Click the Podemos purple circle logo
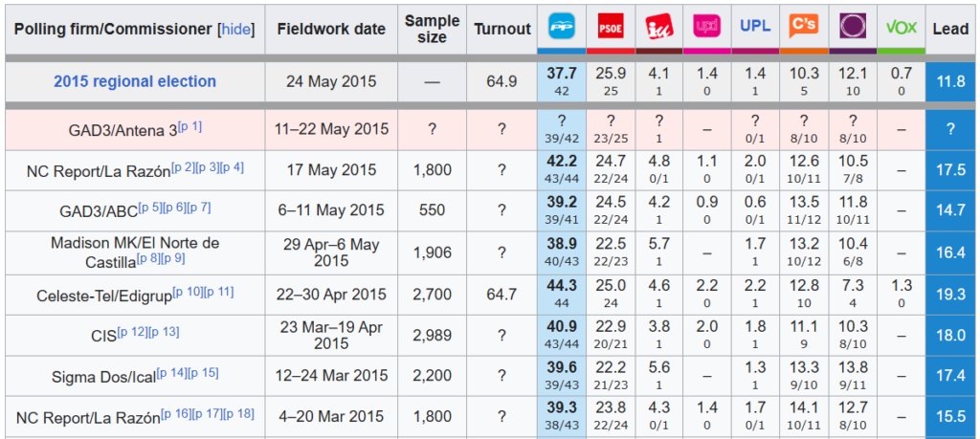 coord(852,27)
